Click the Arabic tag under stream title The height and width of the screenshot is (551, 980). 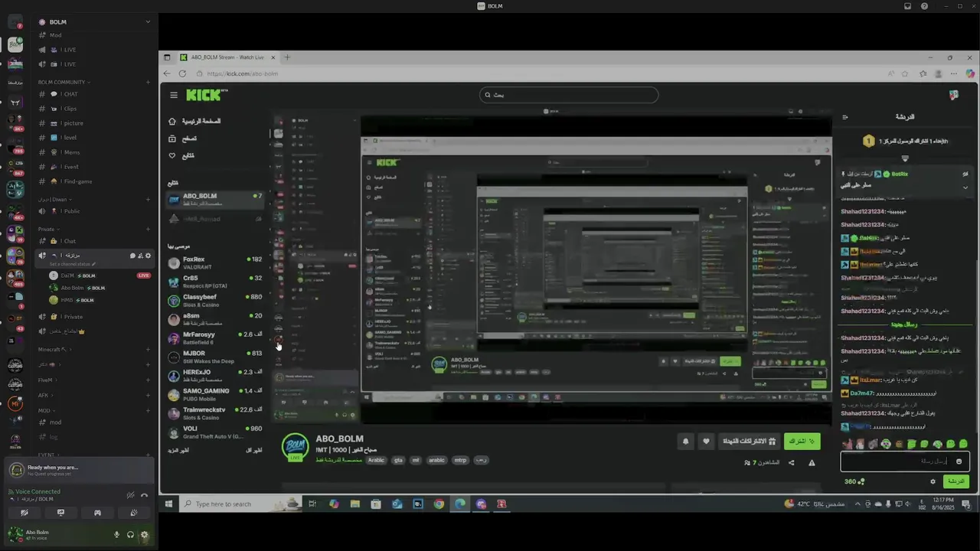click(376, 461)
